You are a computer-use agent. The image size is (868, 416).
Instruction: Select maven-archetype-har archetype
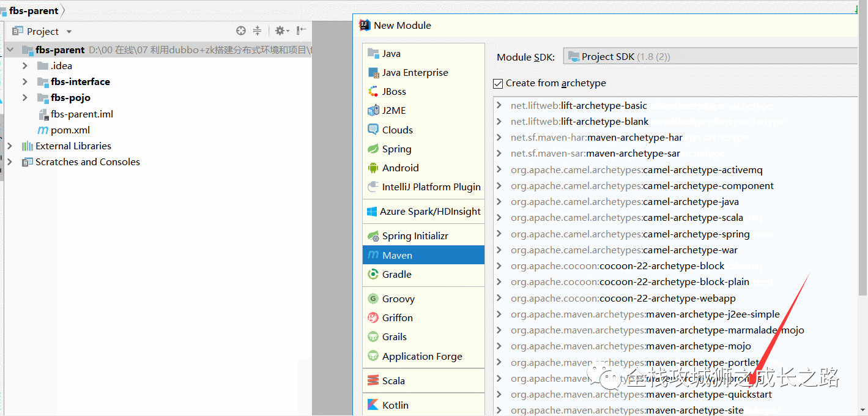click(596, 138)
